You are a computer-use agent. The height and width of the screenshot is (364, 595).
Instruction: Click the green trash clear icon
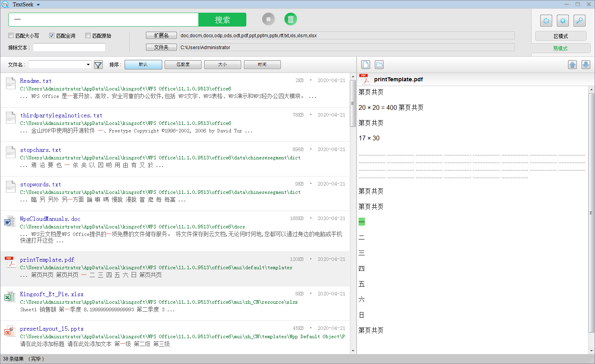pos(291,19)
